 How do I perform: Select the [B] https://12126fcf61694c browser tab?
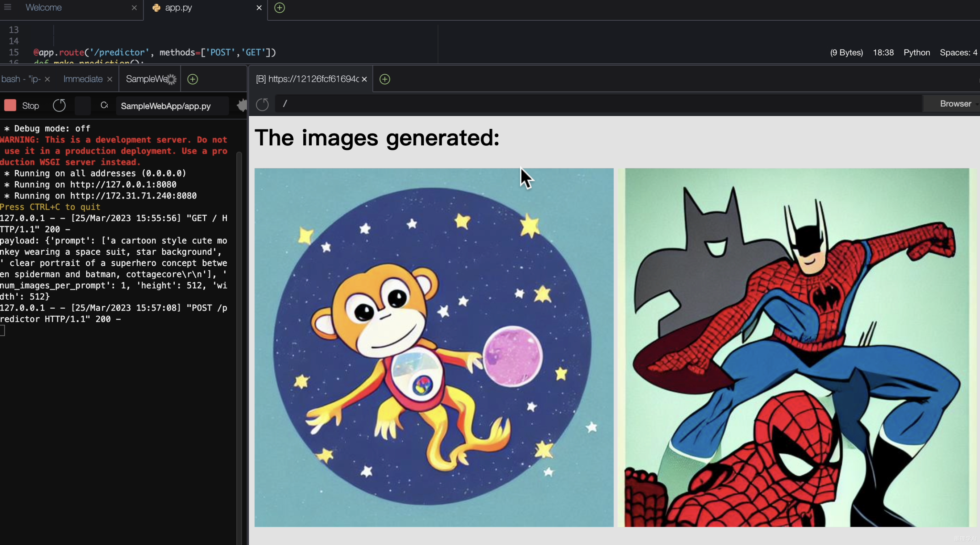(307, 79)
